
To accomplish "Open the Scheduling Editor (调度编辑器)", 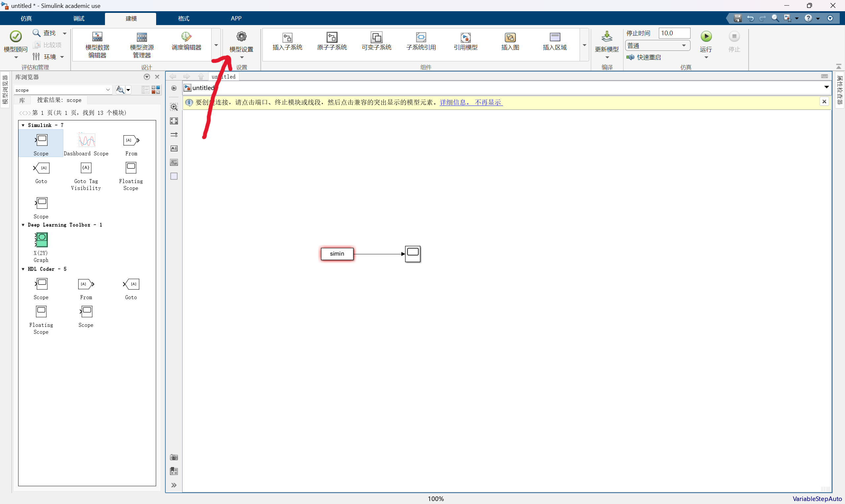I will [x=186, y=44].
